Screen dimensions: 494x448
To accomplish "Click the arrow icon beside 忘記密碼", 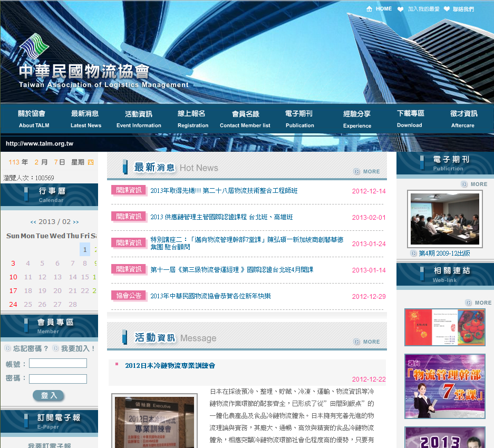I will tap(7, 348).
